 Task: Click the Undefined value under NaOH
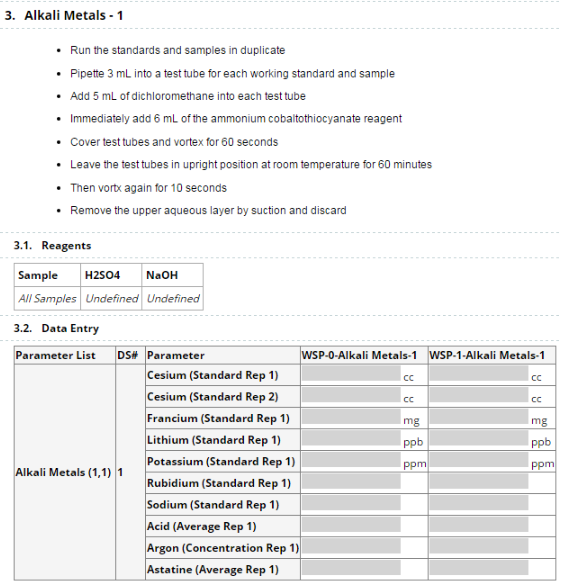(173, 298)
